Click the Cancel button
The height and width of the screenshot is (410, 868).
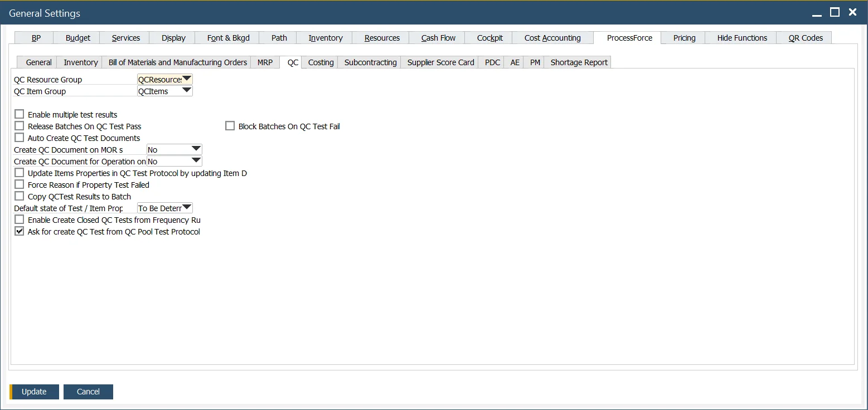click(88, 391)
